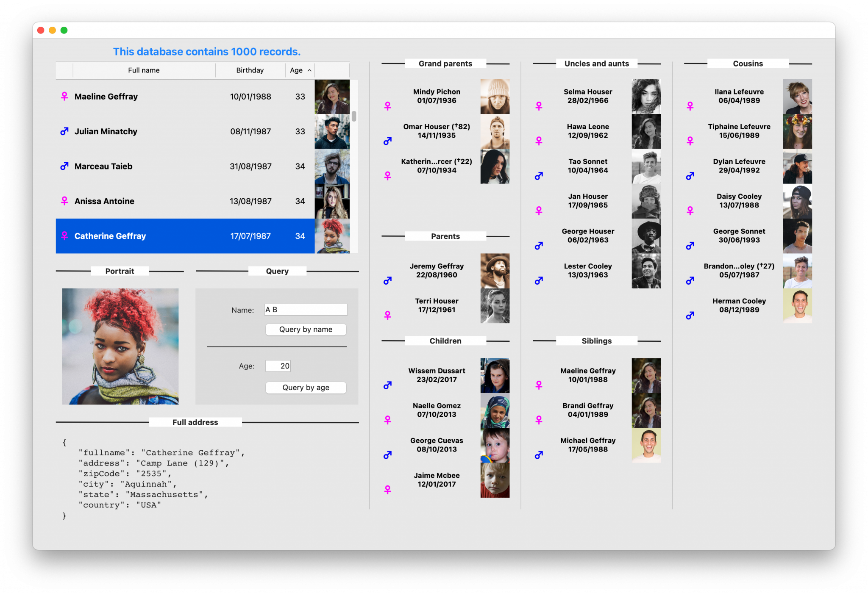This screenshot has width=868, height=593.
Task: Click the large Catherine Geffray portrait
Action: (x=120, y=346)
